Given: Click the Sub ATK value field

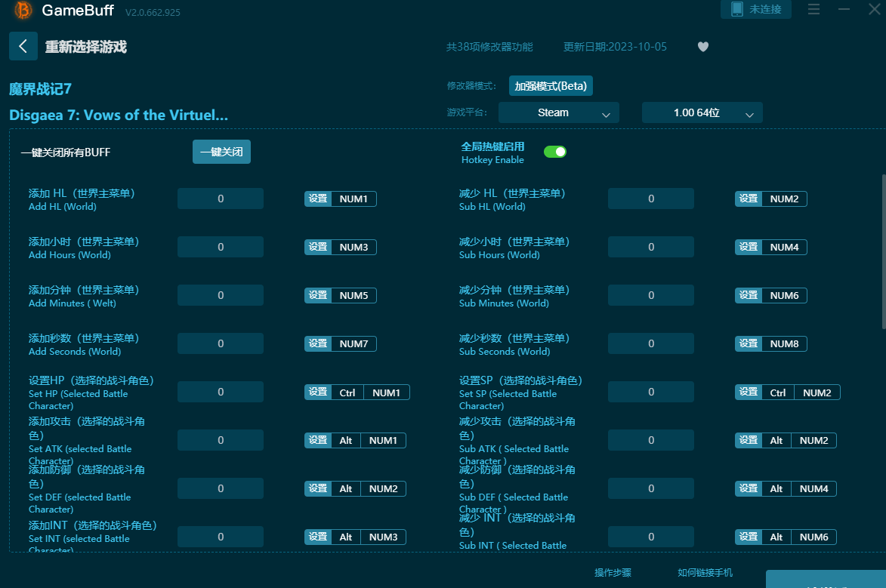Looking at the screenshot, I should point(651,440).
